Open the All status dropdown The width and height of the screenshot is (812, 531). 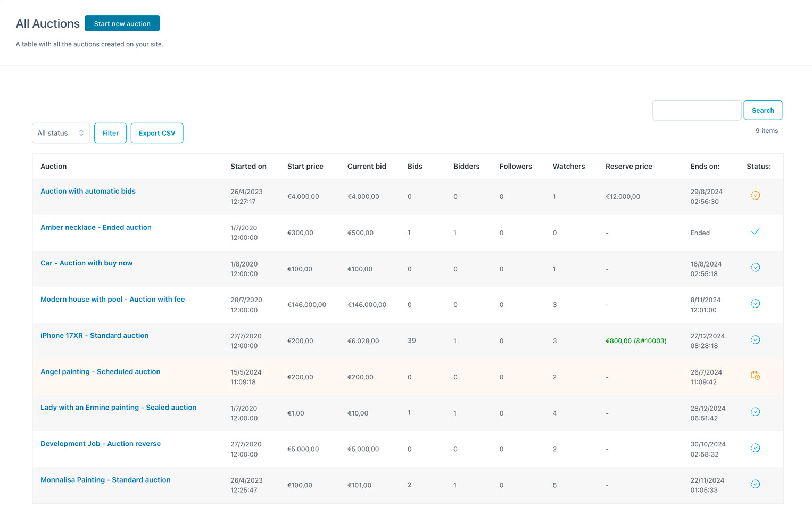[x=61, y=133]
